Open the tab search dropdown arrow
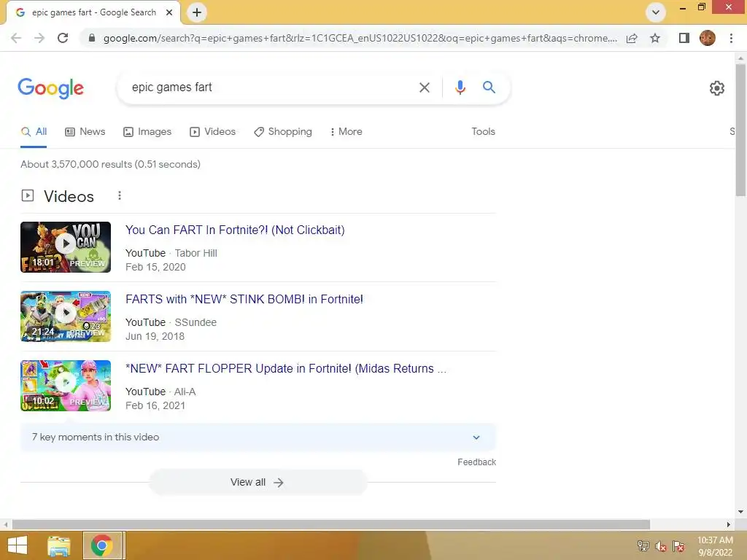This screenshot has width=747, height=560. point(656,12)
